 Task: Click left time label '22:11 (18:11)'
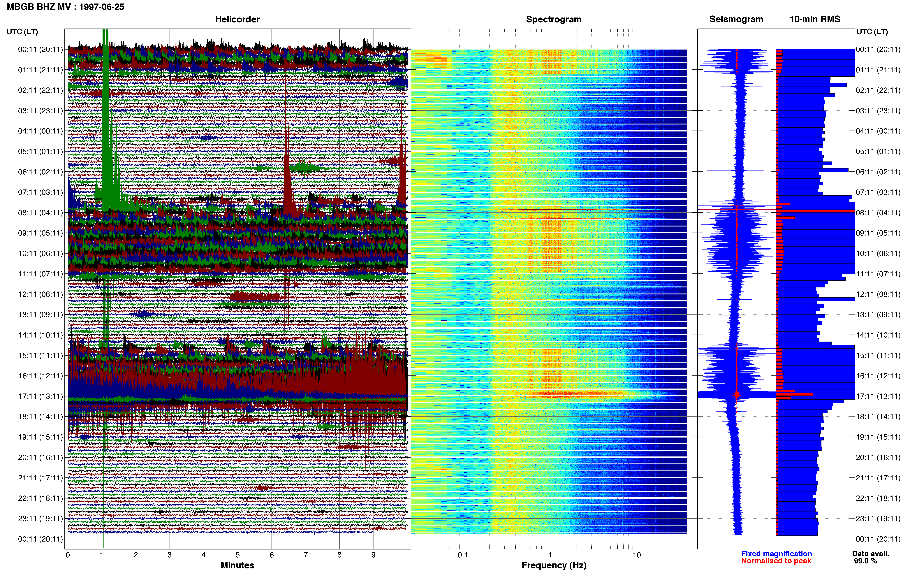pos(40,498)
